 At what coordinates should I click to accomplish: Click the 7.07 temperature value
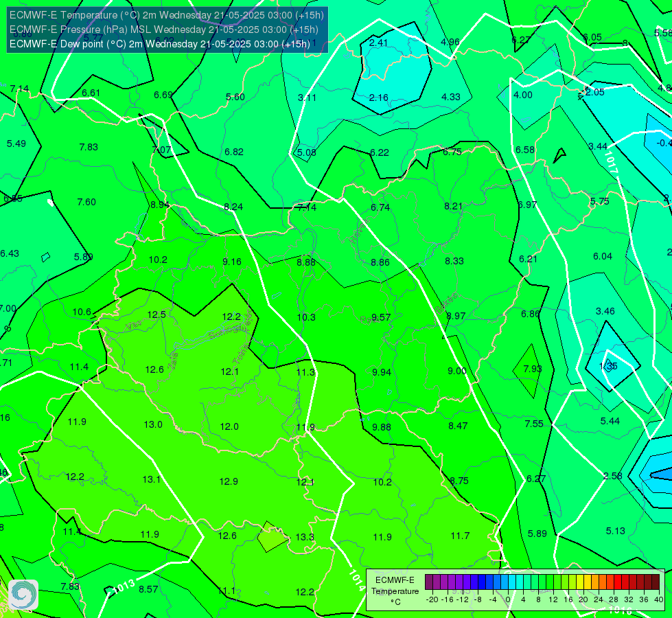[161, 150]
